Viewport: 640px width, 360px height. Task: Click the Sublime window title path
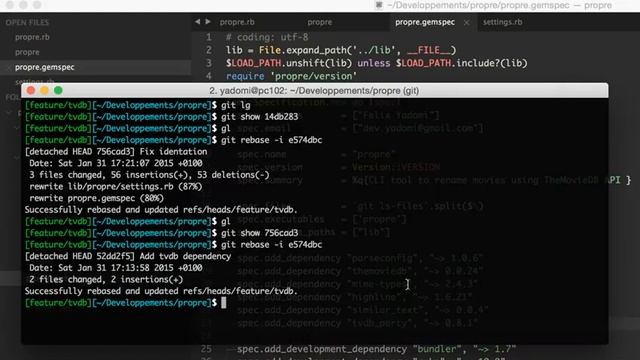point(499,5)
